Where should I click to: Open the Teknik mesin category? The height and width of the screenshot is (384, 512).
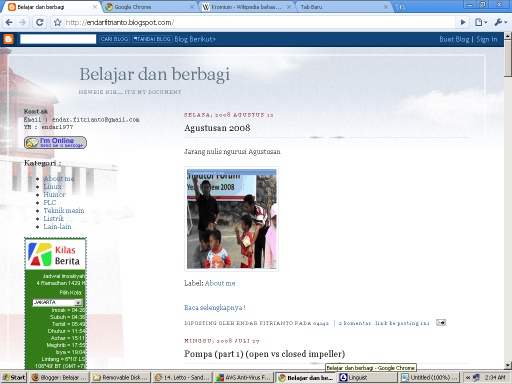pyautogui.click(x=64, y=210)
